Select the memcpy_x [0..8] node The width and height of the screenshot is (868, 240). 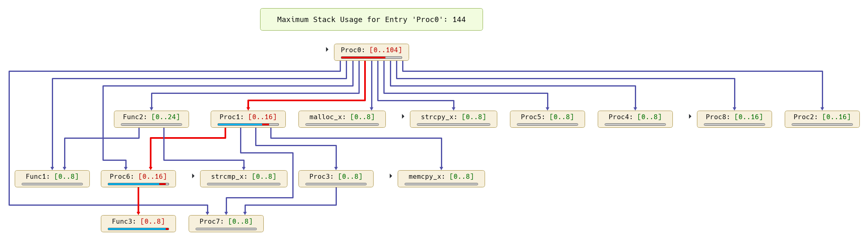[x=441, y=179]
